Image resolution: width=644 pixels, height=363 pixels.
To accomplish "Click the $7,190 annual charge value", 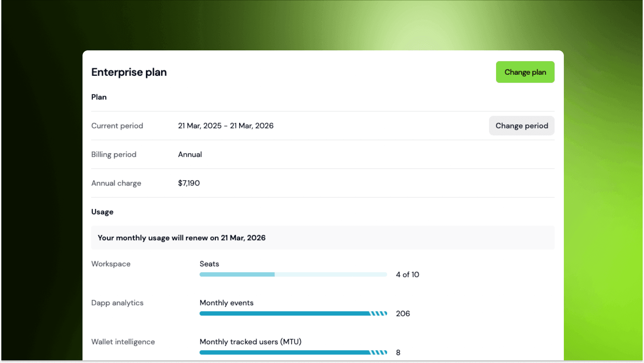I will [x=189, y=183].
